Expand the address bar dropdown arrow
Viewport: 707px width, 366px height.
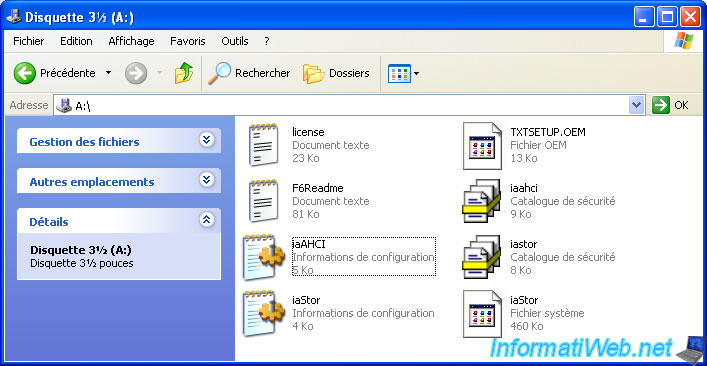(636, 105)
